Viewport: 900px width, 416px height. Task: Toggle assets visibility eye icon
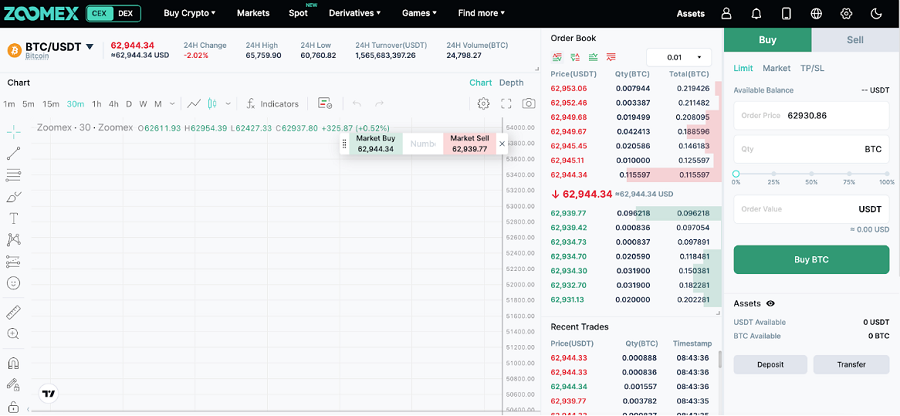[x=770, y=304]
